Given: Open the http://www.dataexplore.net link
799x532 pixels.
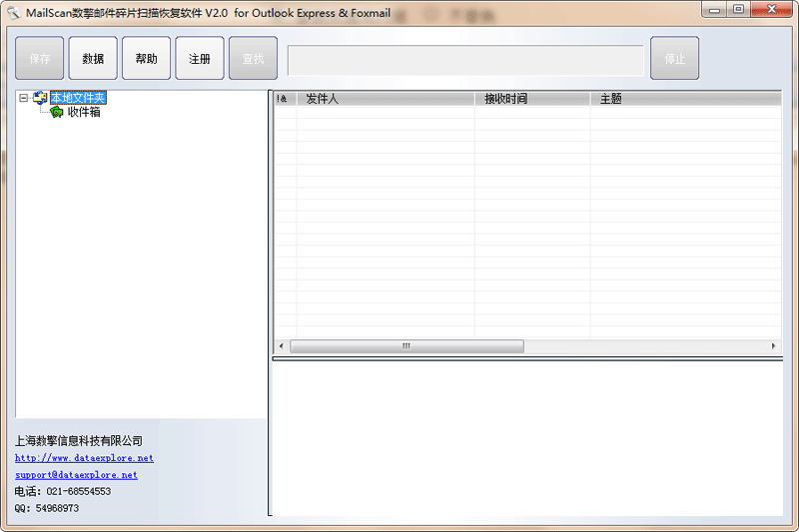Looking at the screenshot, I should 84,458.
